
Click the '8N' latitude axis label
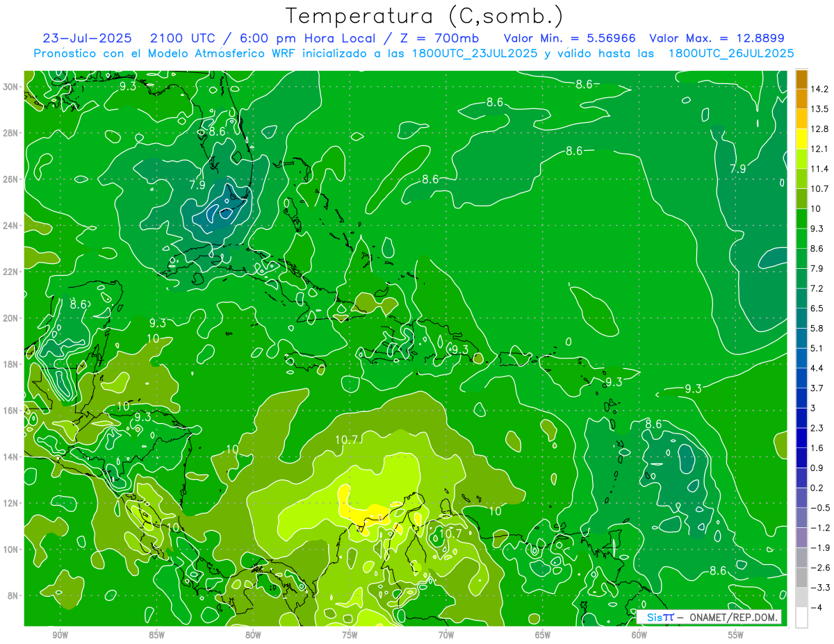(x=14, y=595)
